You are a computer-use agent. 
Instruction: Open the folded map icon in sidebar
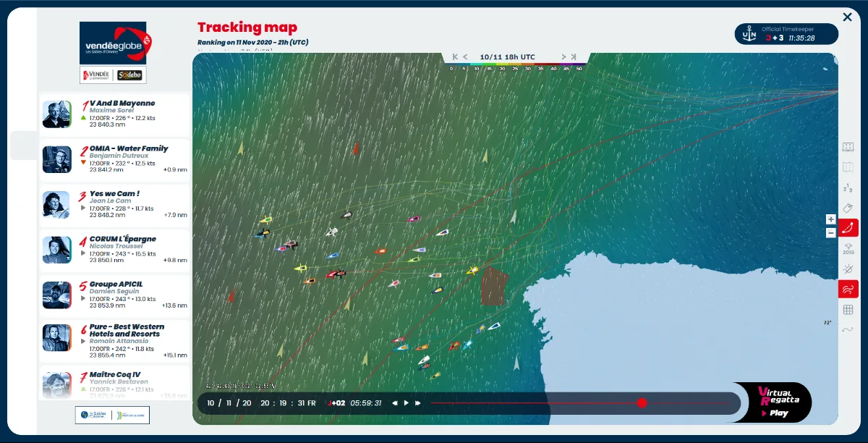point(848,167)
